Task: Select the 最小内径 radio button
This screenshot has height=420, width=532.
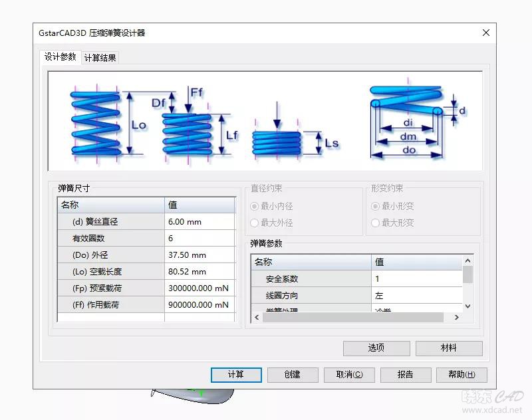Action: (x=255, y=207)
